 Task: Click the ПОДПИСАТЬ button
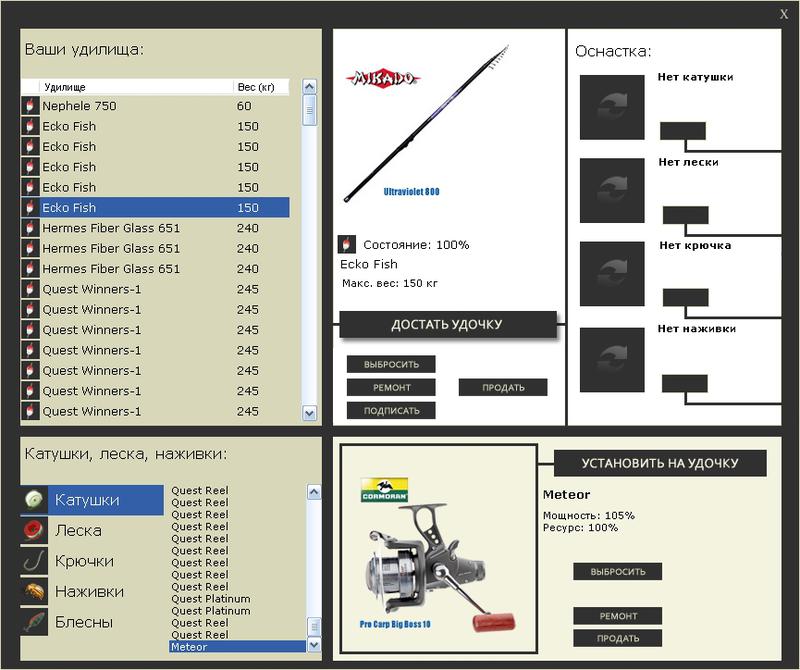pyautogui.click(x=391, y=410)
